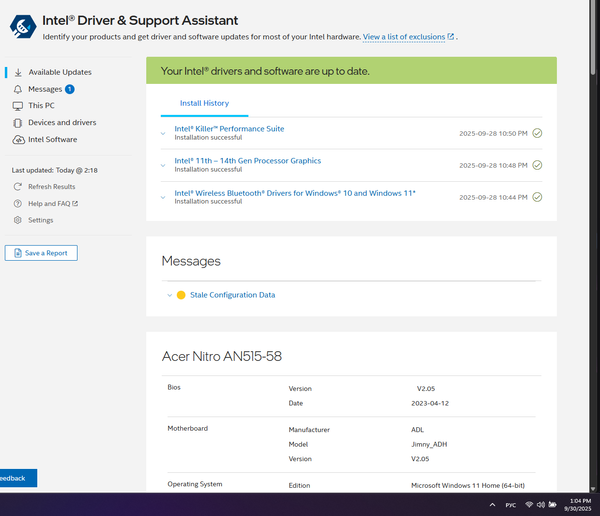Click the This PC monitor icon
Image resolution: width=600 pixels, height=516 pixels.
[18, 105]
